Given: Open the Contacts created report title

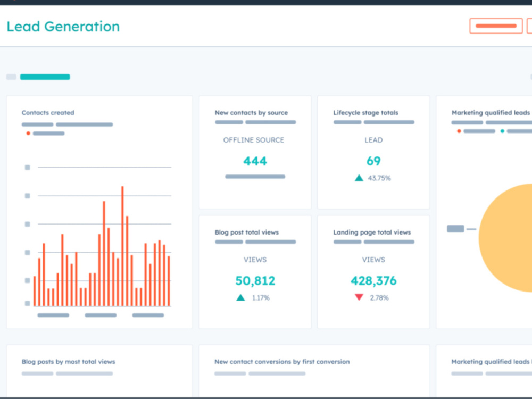Looking at the screenshot, I should [48, 113].
